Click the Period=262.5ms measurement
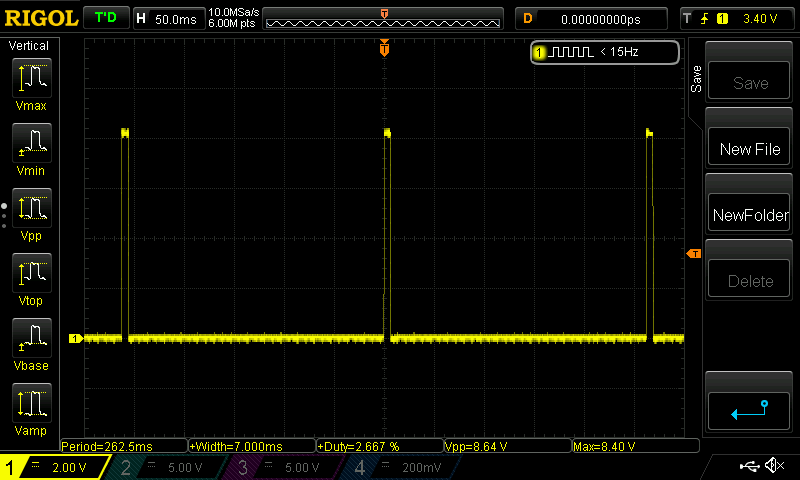 (x=124, y=446)
